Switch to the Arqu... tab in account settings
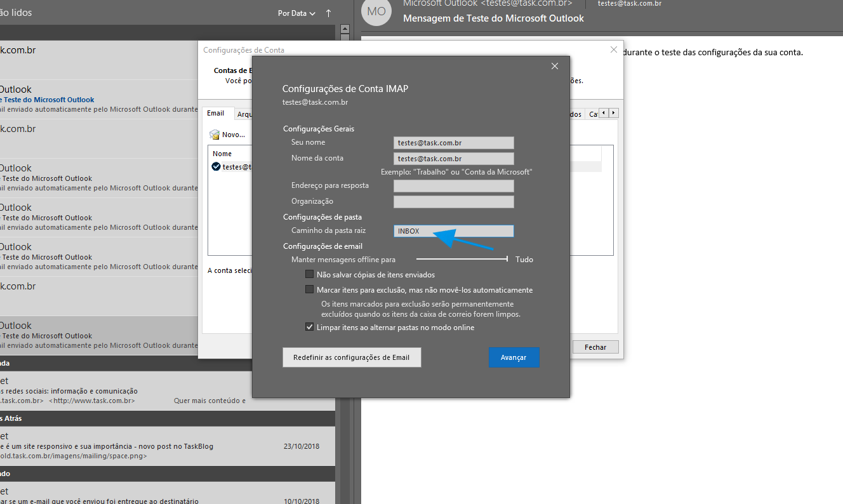 pos(244,114)
